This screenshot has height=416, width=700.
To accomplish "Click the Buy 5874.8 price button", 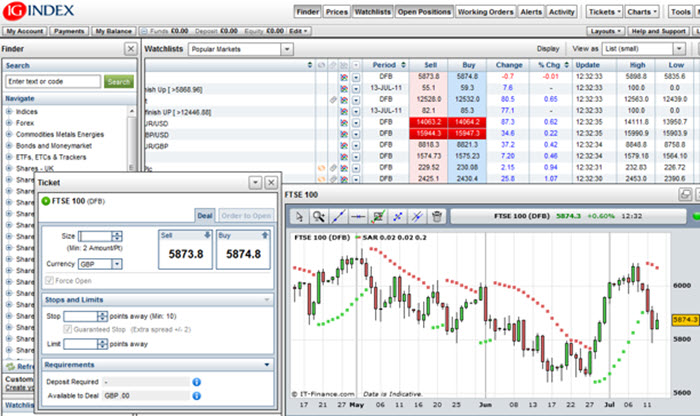I will [243, 250].
